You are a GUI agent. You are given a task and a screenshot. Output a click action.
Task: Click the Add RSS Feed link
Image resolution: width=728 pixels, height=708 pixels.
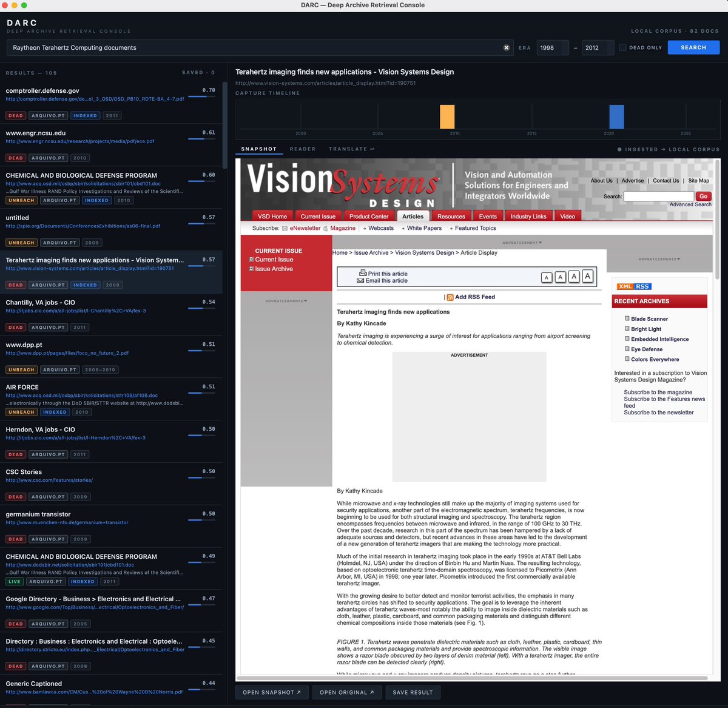pos(475,297)
